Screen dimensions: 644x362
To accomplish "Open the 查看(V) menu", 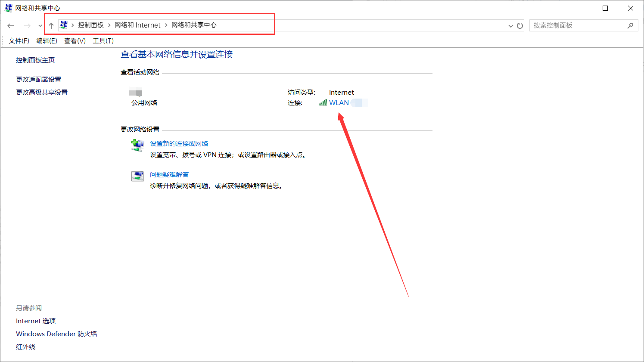I will pos(75,41).
